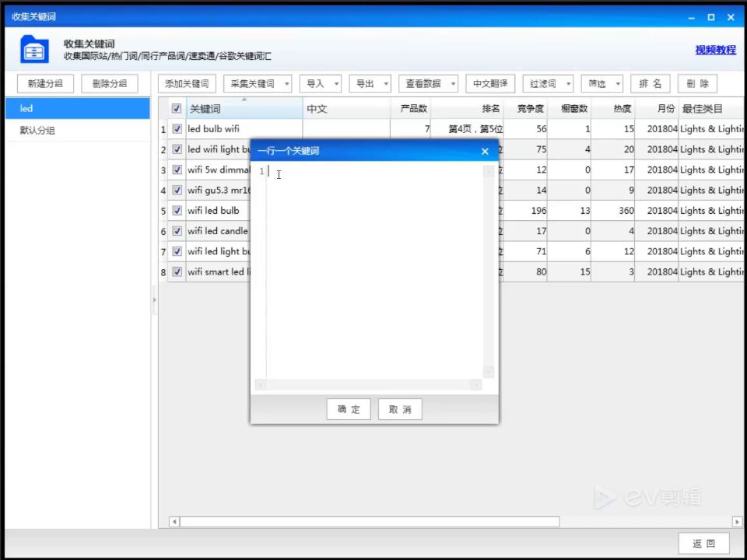This screenshot has height=560, width=747.
Task: Cancel with the 取消 button
Action: pyautogui.click(x=400, y=410)
